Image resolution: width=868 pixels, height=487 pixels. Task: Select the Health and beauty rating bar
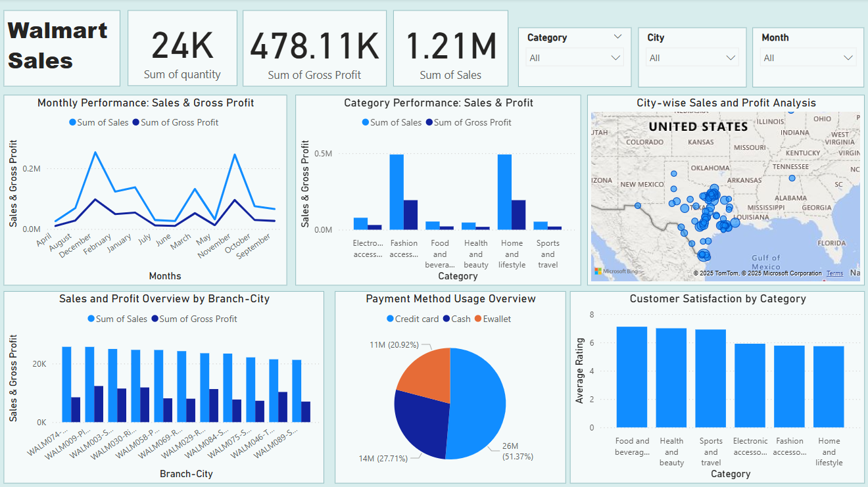pos(671,378)
